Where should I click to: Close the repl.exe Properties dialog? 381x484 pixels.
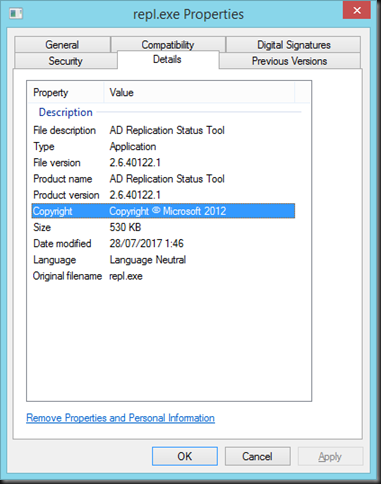pyautogui.click(x=357, y=10)
